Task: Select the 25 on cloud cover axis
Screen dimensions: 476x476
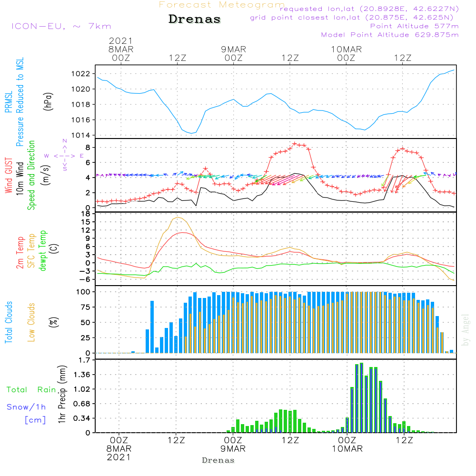Action: (86, 337)
